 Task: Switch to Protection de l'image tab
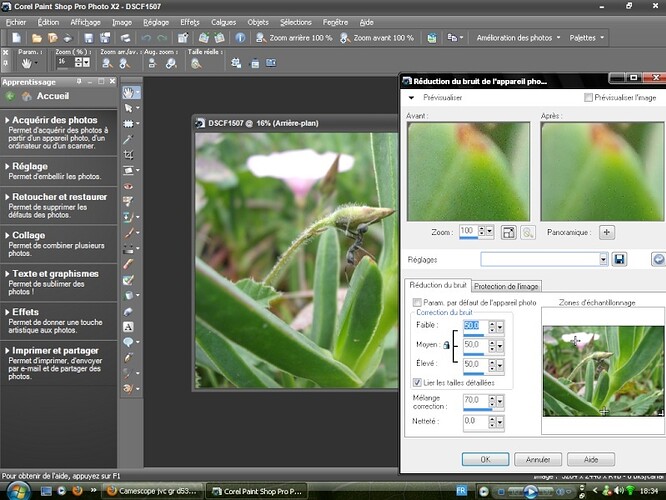[x=507, y=286]
